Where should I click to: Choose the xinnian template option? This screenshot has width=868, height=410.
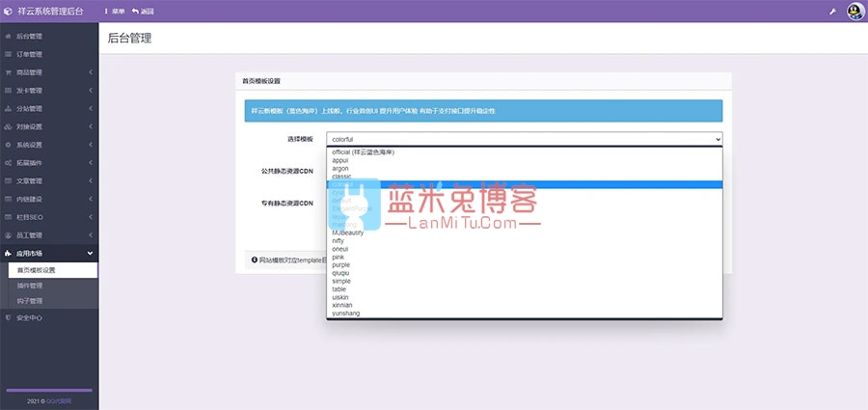(525, 305)
